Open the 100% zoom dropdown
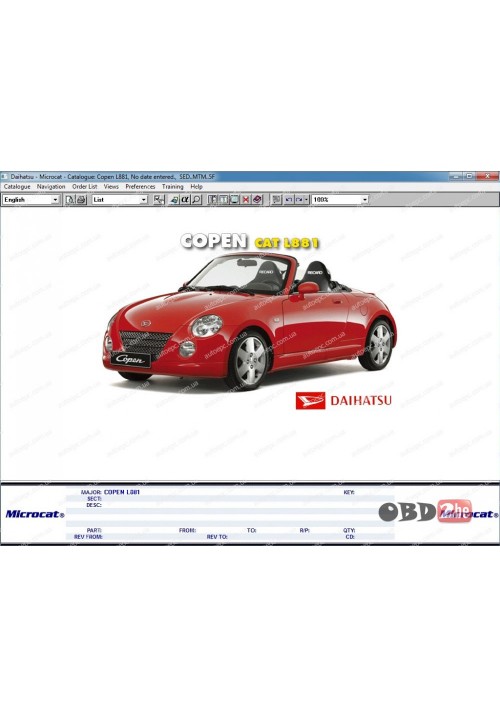The height and width of the screenshot is (717, 500). click(340, 200)
